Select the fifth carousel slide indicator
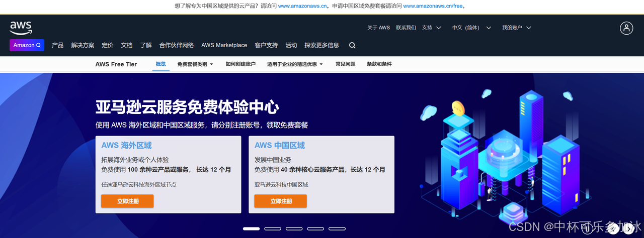The width and height of the screenshot is (644, 238). point(338,228)
